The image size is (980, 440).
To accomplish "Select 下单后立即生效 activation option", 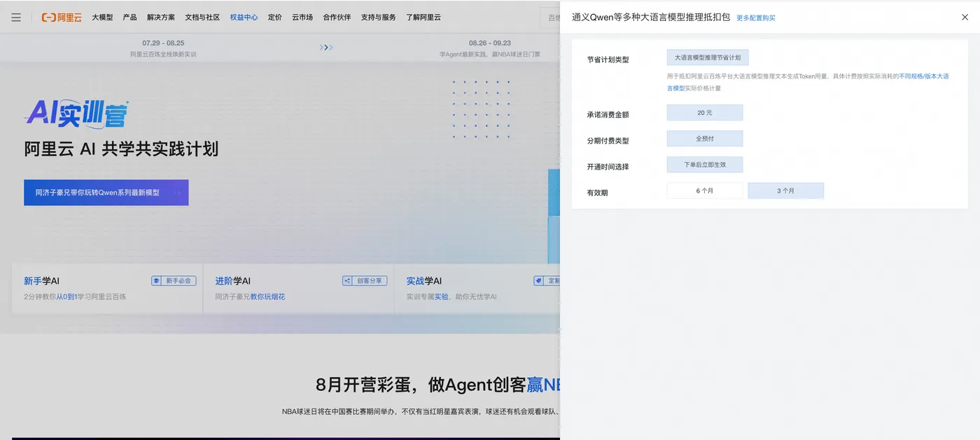I will [x=705, y=165].
